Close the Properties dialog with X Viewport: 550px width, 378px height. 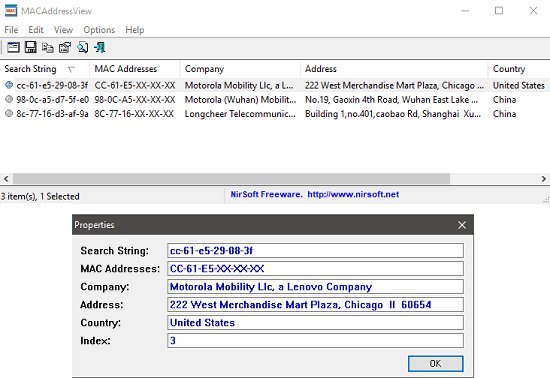(462, 225)
